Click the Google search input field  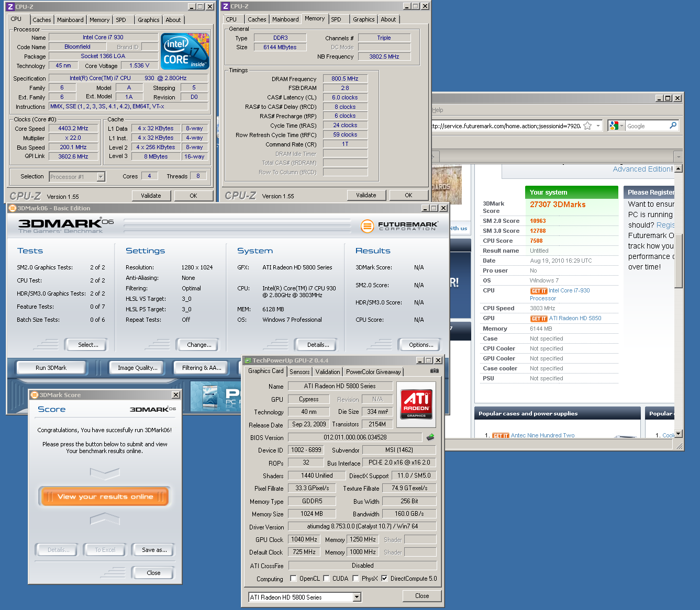647,126
